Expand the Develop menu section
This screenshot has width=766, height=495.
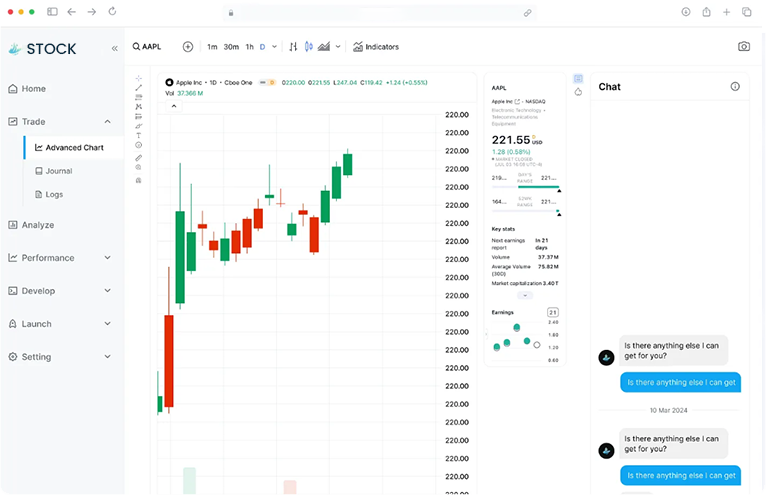click(x=107, y=291)
